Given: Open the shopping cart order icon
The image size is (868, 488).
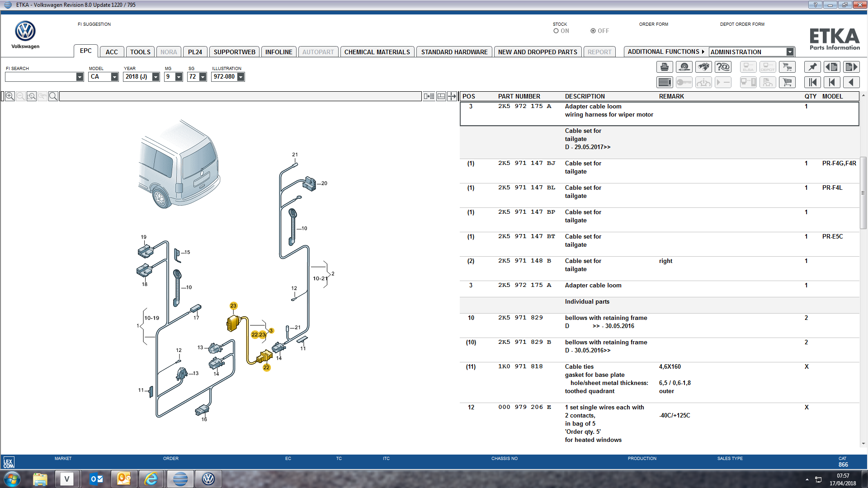Looking at the screenshot, I should point(787,82).
